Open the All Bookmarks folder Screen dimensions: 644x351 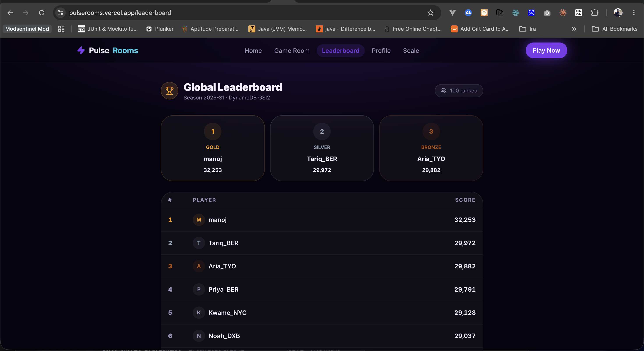coord(614,29)
